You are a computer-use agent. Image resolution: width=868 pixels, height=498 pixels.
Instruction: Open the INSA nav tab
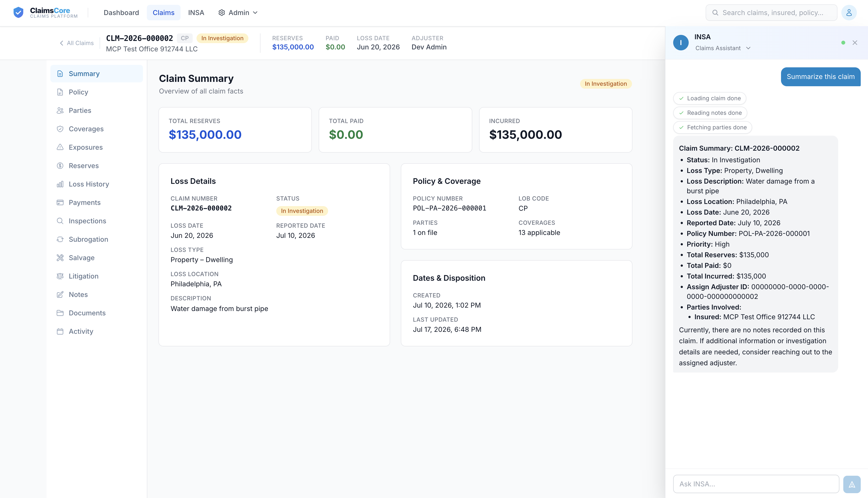196,13
